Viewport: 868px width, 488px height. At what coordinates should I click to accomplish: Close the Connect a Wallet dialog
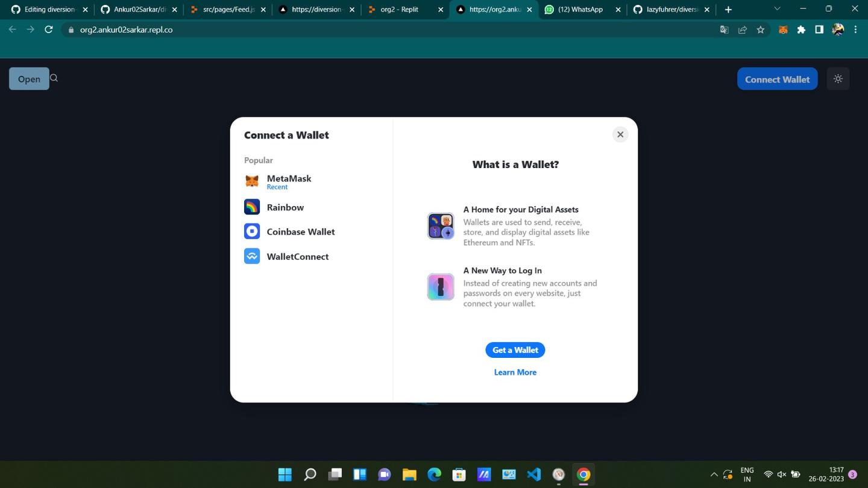pyautogui.click(x=620, y=134)
